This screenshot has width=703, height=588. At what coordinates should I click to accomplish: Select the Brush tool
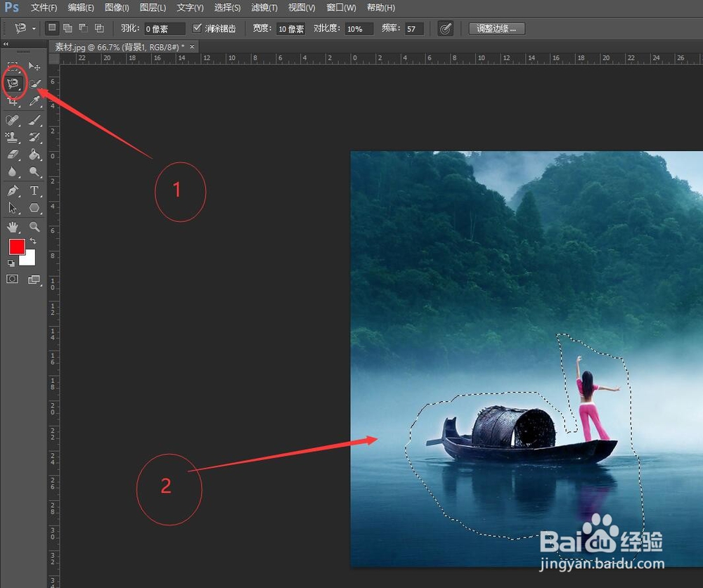pos(34,120)
